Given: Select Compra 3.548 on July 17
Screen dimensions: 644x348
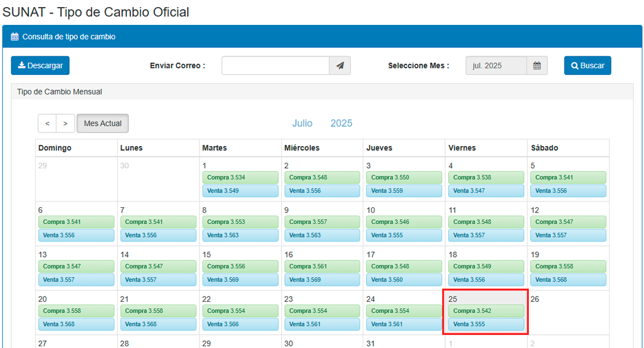Looking at the screenshot, I should tap(404, 266).
